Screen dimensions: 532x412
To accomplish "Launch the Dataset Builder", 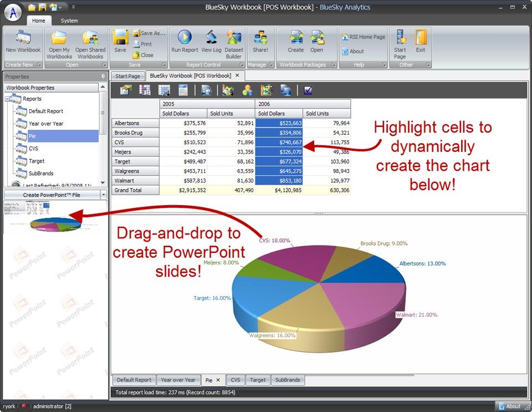I will pyautogui.click(x=234, y=44).
